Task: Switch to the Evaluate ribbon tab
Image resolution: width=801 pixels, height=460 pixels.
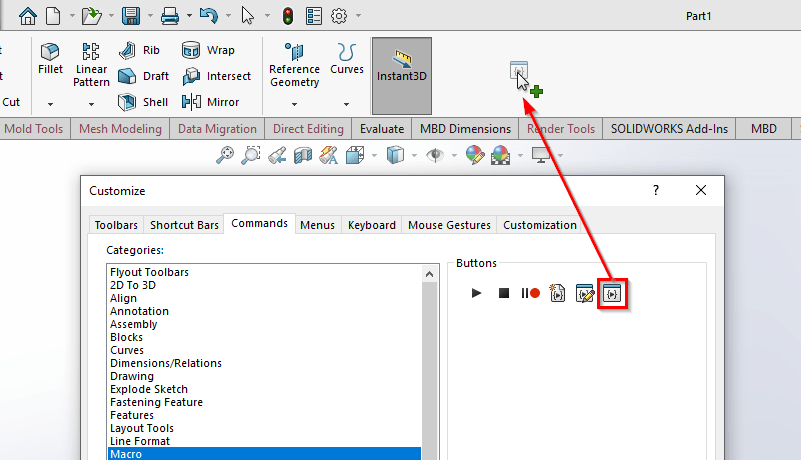Action: [x=382, y=129]
